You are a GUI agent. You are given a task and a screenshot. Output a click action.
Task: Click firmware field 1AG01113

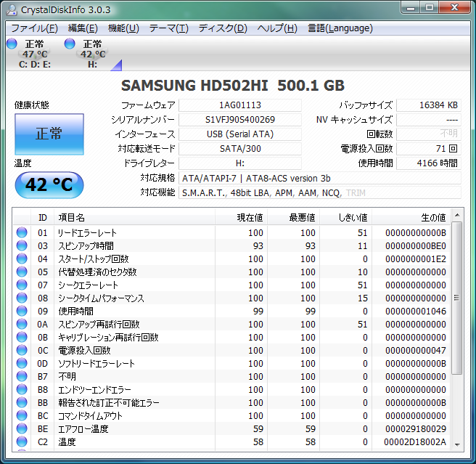(240, 105)
